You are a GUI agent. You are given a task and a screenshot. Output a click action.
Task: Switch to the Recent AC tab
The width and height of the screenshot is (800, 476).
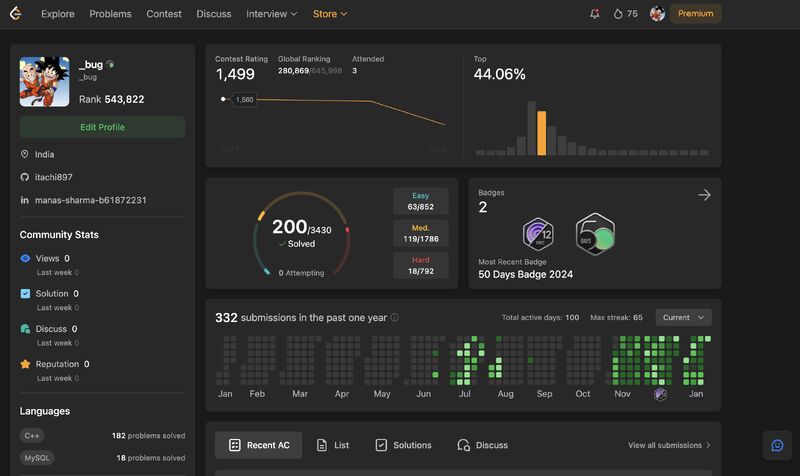point(259,445)
